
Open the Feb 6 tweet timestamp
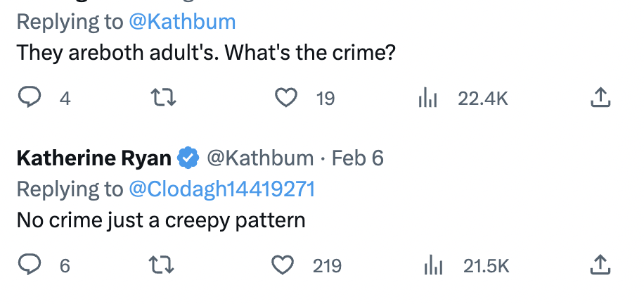tap(357, 158)
